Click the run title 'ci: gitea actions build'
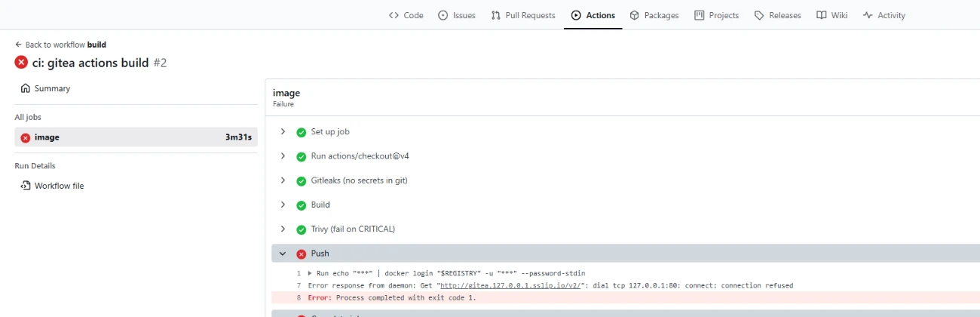 click(x=90, y=63)
